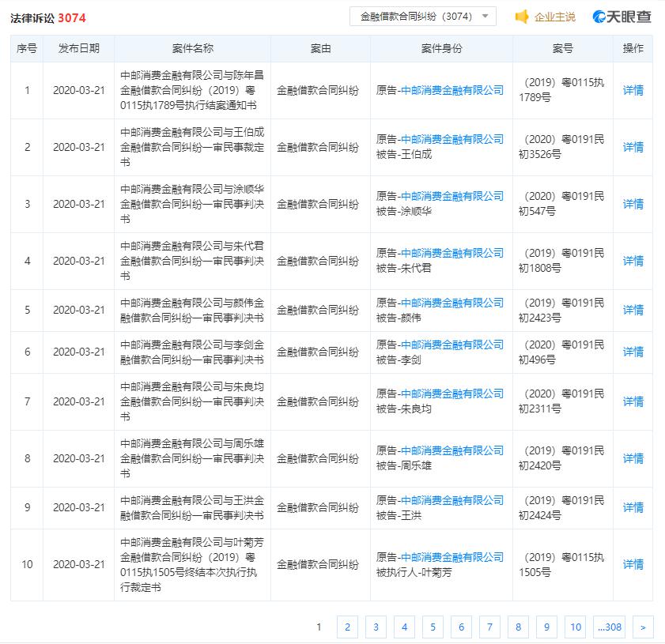Open 详情 for case 粤0191民初2424号
This screenshot has height=644, width=665.
click(633, 507)
